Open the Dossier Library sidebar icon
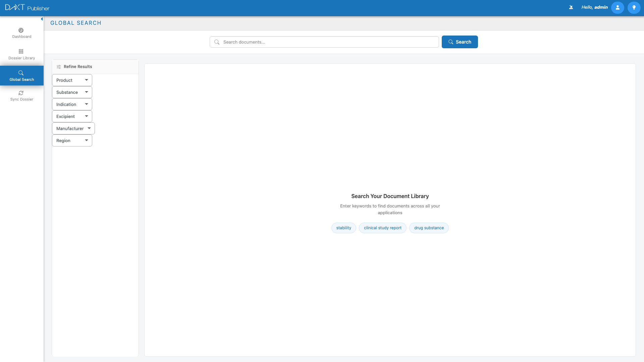Viewport: 644px width, 362px height. [21, 54]
